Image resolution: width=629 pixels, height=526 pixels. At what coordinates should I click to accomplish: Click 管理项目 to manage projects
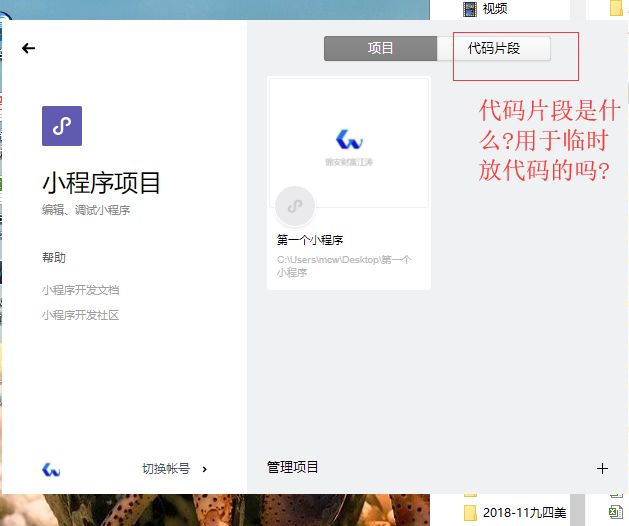click(292, 467)
